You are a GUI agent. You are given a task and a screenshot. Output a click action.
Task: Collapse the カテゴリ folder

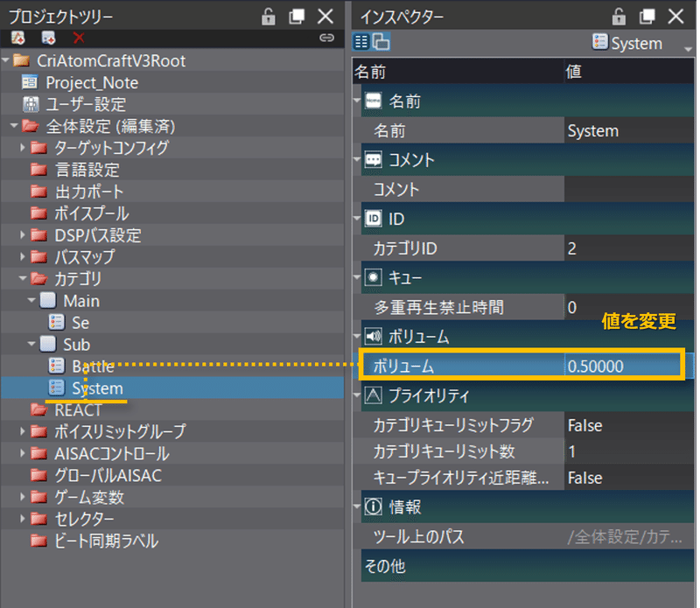[x=23, y=278]
